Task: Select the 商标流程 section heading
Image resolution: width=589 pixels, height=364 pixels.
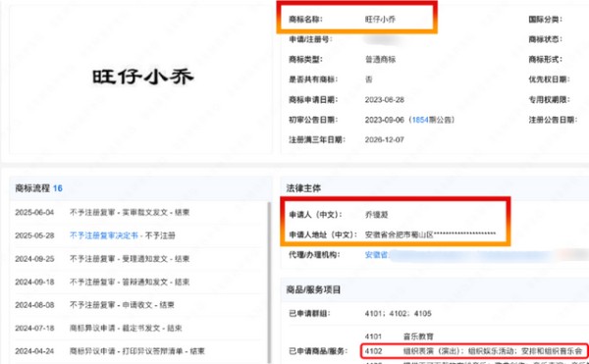Action: click(32, 188)
